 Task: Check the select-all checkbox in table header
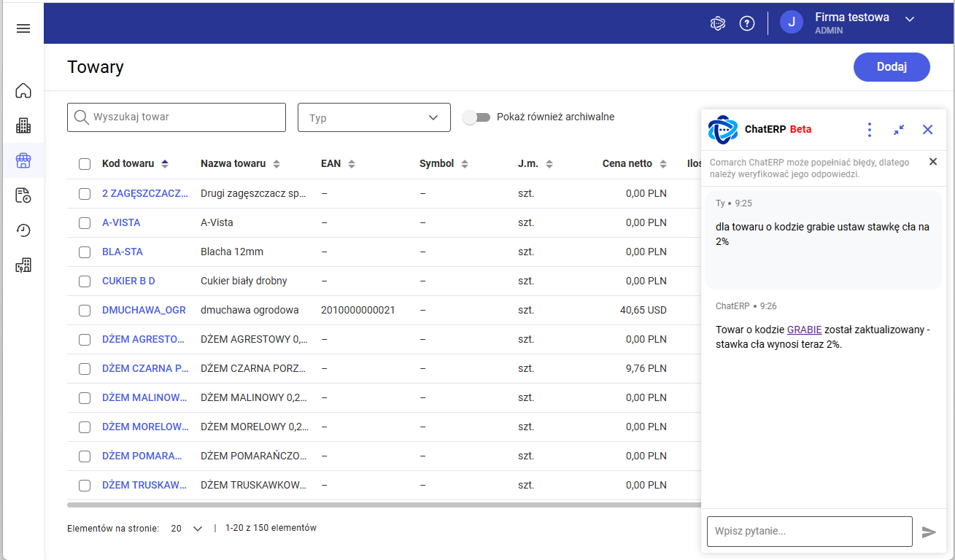pos(85,164)
